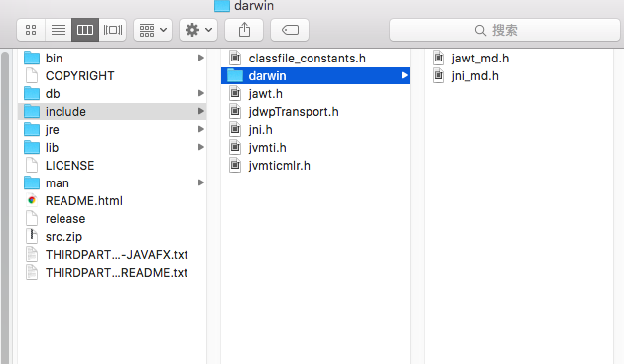
Task: Click the Share toolbar button
Action: pyautogui.click(x=244, y=30)
